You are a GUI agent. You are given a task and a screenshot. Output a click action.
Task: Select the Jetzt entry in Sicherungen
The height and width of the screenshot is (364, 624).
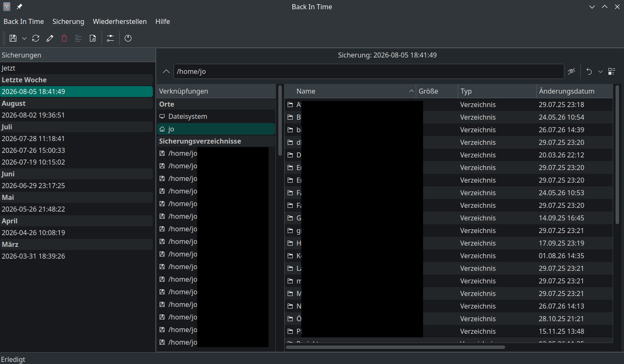76,68
